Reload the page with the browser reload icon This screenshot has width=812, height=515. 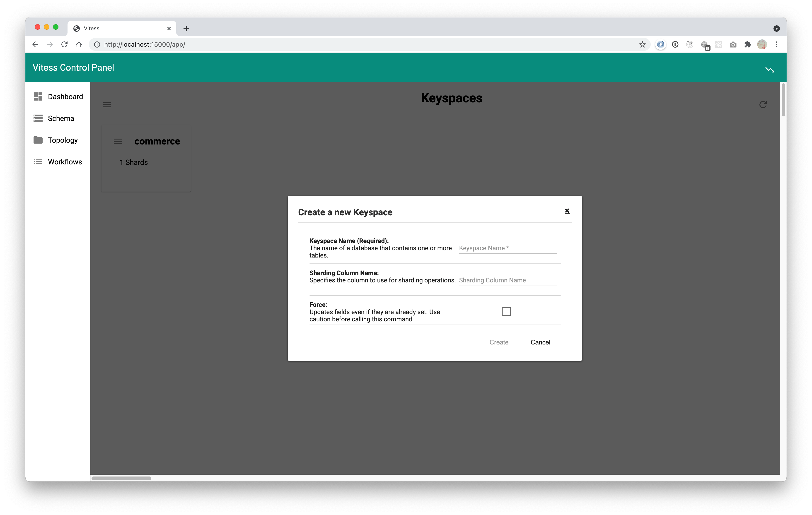click(x=64, y=44)
